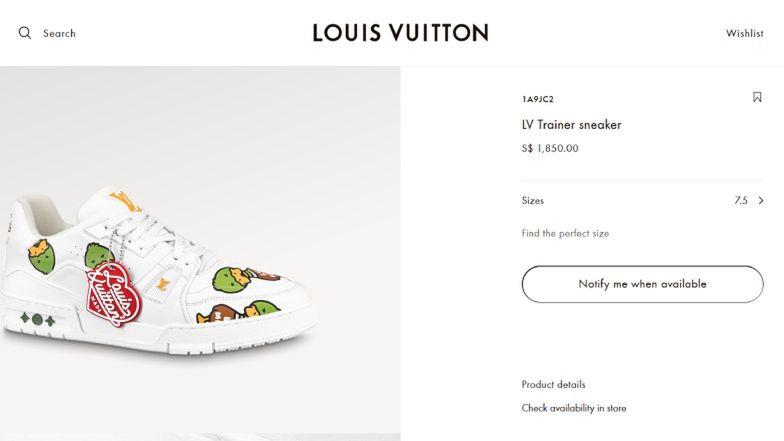
Task: Click the Search label in the header
Action: tap(59, 33)
